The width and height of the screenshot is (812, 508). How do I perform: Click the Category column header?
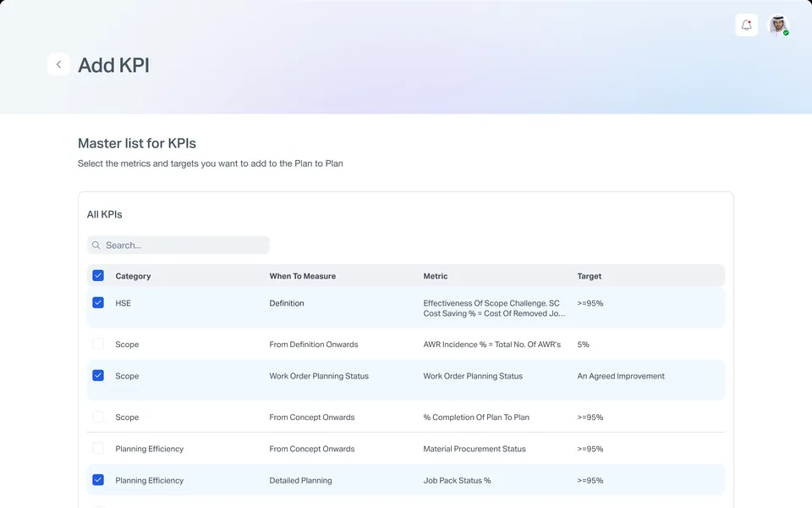pos(133,276)
